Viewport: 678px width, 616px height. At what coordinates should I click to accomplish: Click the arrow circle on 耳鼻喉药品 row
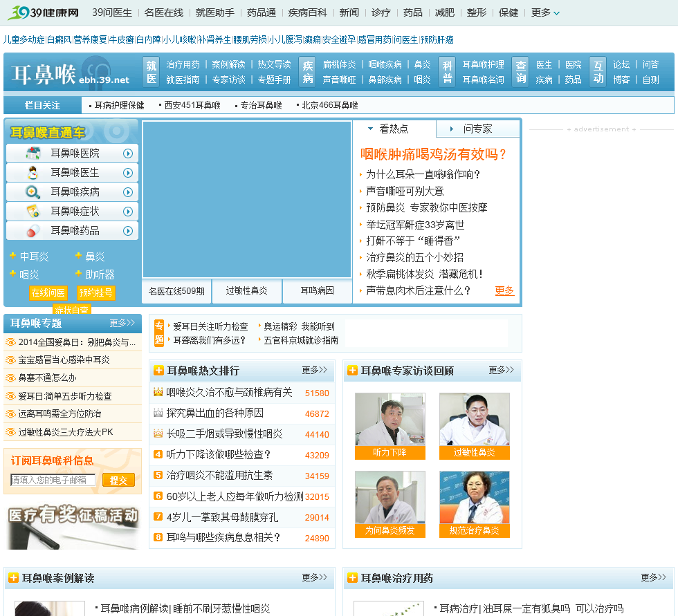tap(128, 231)
